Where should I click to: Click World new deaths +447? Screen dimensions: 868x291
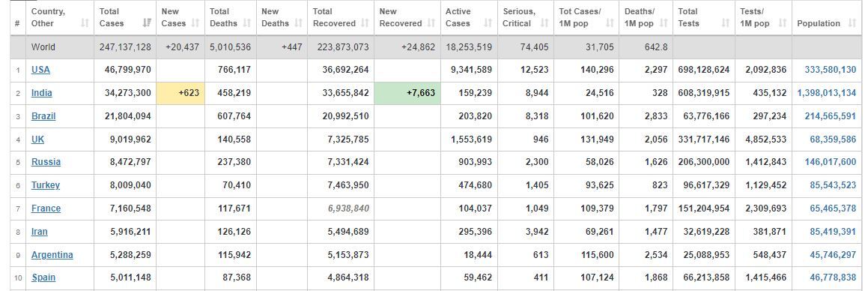click(x=292, y=47)
